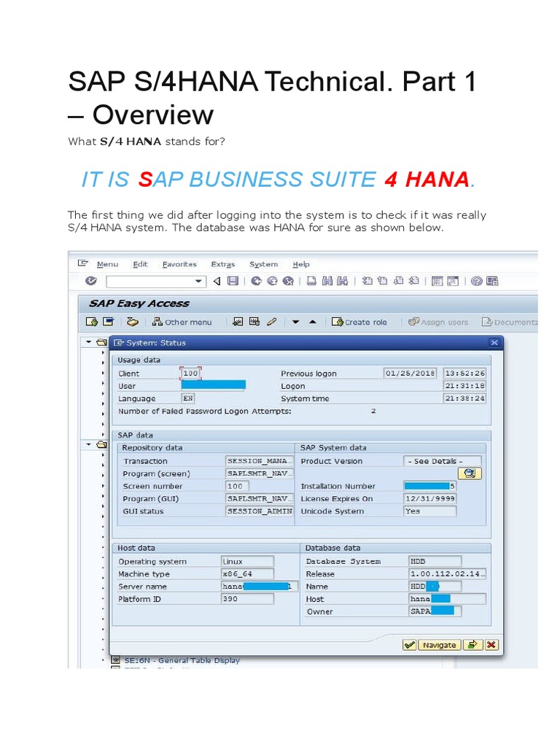This screenshot has width=560, height=747.
Task: Click the window menu icon left of Menu
Action: point(83,263)
